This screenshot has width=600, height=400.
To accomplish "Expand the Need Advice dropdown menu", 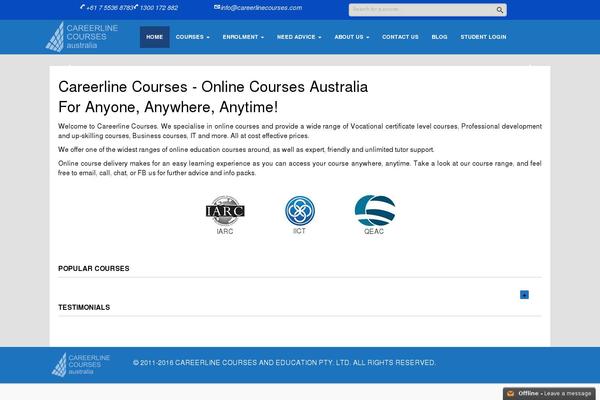I will pyautogui.click(x=299, y=37).
